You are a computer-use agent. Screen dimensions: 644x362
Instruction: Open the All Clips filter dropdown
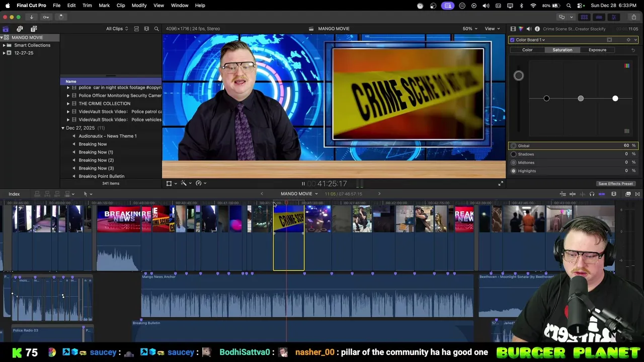117,29
